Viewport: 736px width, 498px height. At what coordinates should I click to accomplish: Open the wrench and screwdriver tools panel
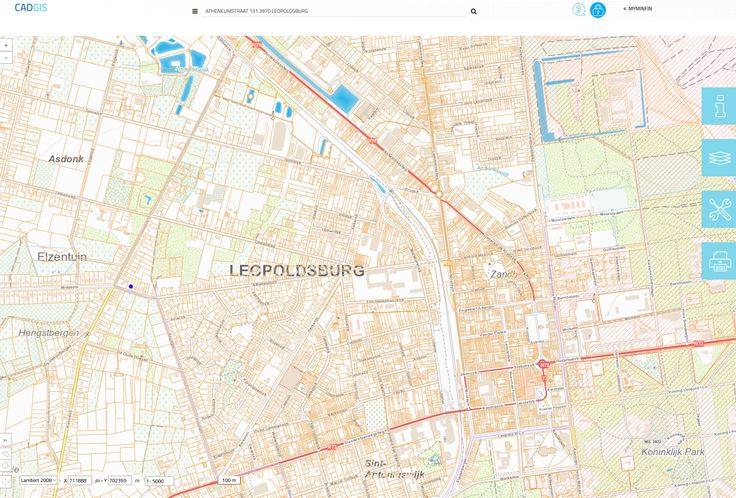(x=718, y=210)
